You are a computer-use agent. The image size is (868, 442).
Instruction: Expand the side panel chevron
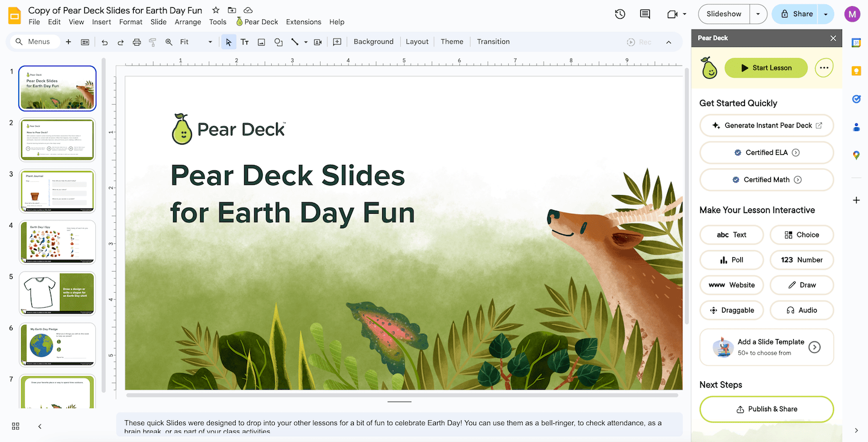tap(856, 430)
